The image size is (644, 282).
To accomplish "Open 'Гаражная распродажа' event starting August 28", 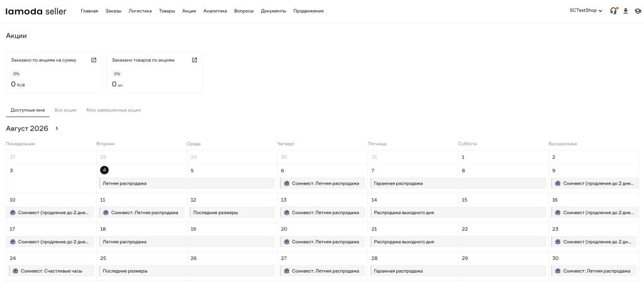I will coord(458,271).
